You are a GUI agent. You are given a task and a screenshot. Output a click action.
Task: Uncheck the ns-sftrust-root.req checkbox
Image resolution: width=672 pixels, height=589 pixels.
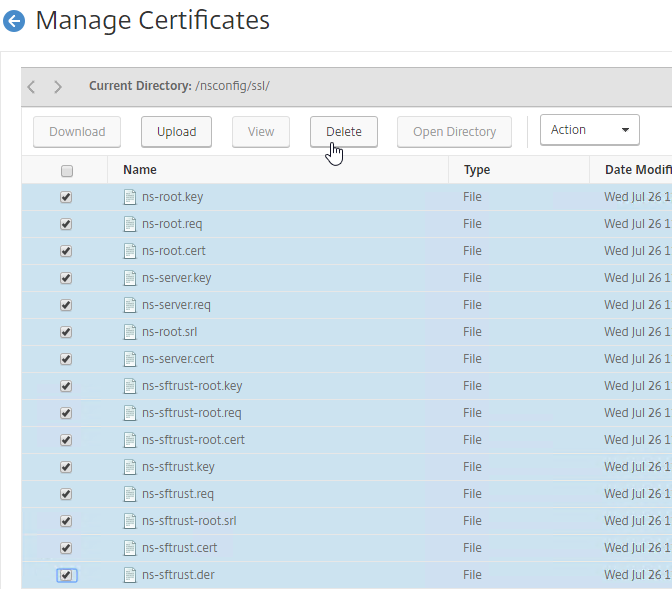(x=66, y=413)
